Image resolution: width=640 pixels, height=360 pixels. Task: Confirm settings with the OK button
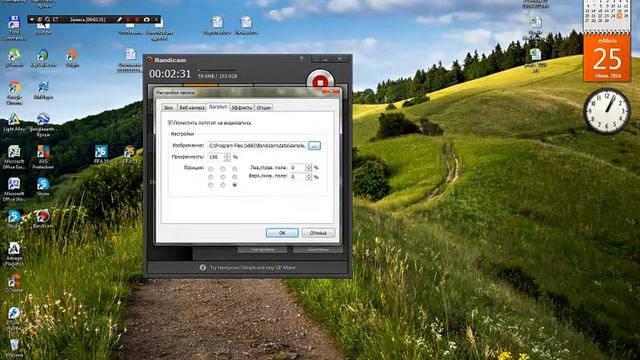(x=282, y=233)
